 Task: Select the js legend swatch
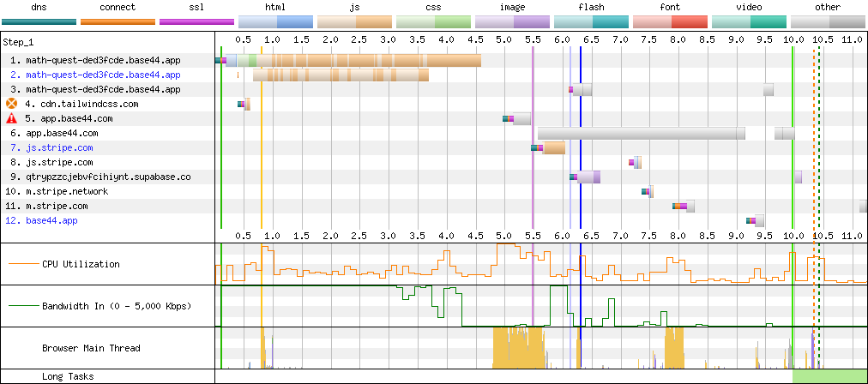[x=354, y=21]
